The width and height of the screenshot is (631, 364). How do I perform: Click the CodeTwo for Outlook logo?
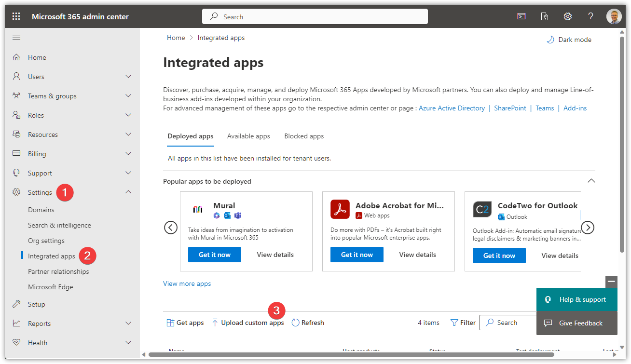[x=482, y=209]
